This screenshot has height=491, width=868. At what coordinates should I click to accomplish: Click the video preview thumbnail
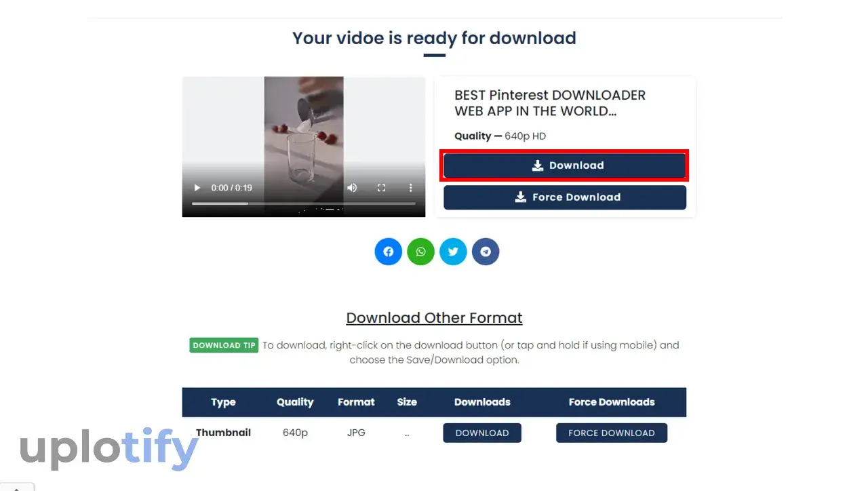click(x=304, y=146)
